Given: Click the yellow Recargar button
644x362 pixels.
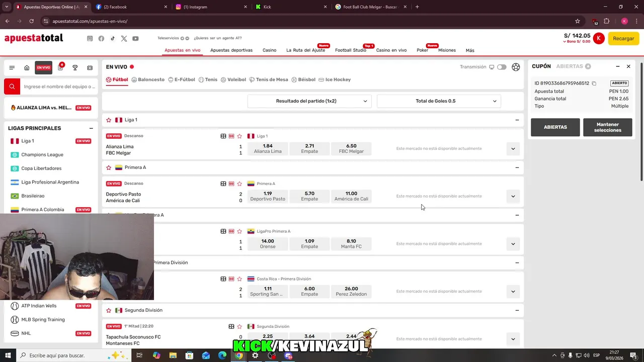Looking at the screenshot, I should [623, 39].
